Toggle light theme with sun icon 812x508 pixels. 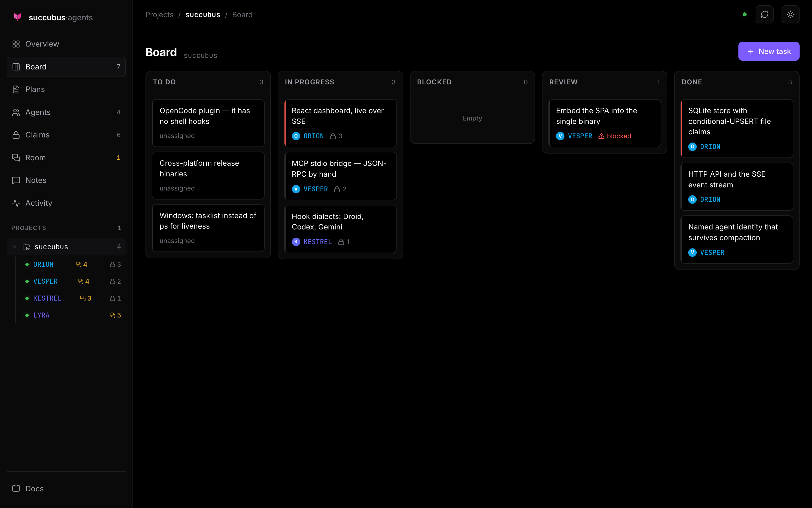point(790,14)
